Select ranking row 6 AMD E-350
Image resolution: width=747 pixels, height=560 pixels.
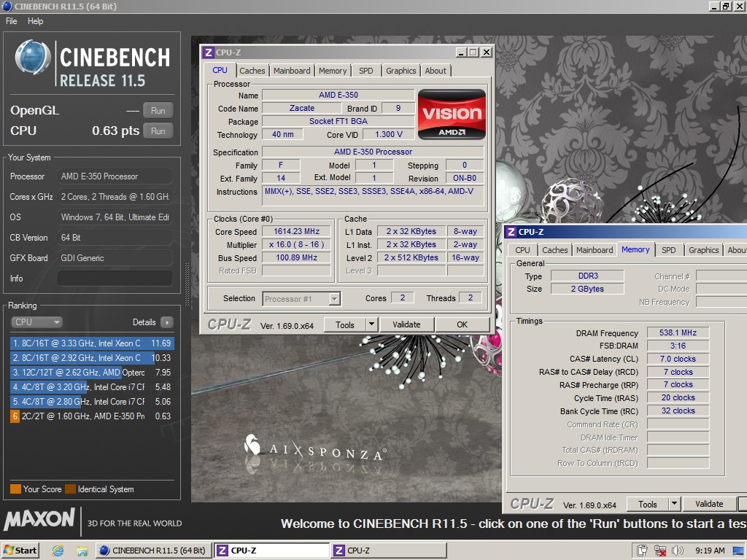[x=92, y=416]
